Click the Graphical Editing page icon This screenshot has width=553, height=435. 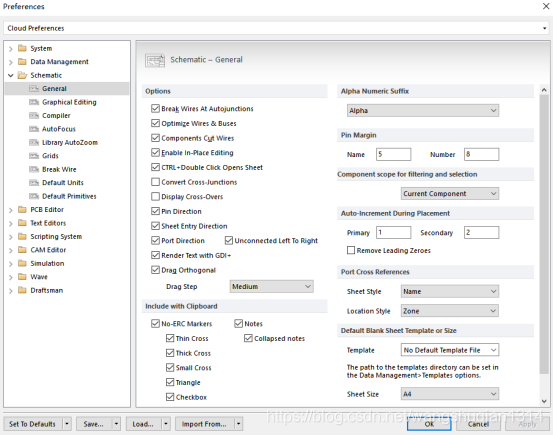coord(34,102)
